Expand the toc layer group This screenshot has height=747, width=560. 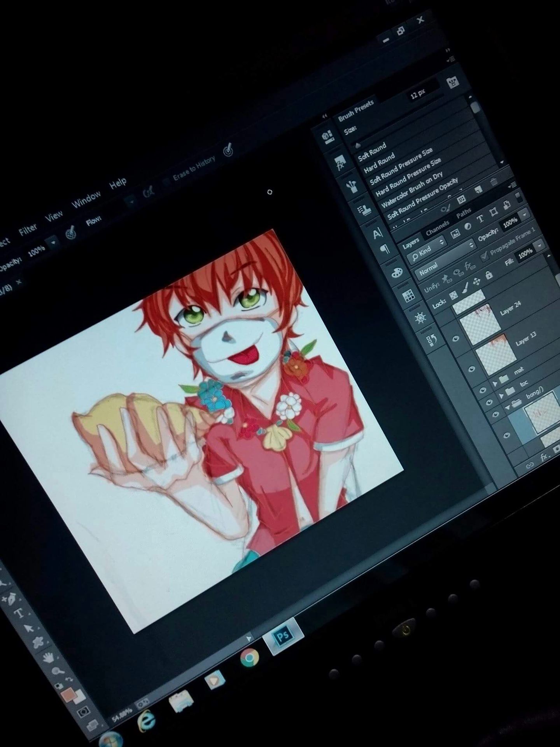pos(502,395)
